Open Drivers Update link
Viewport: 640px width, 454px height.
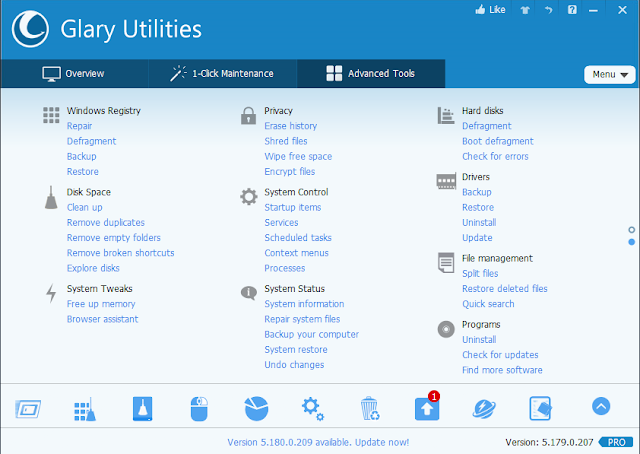(477, 238)
